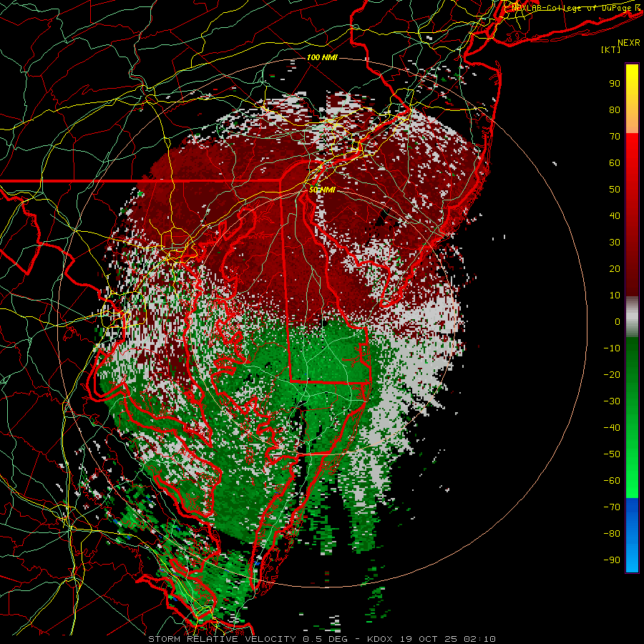Click the -10 value on velocity scale
Viewport: 644px width, 644px height.
tap(612, 348)
